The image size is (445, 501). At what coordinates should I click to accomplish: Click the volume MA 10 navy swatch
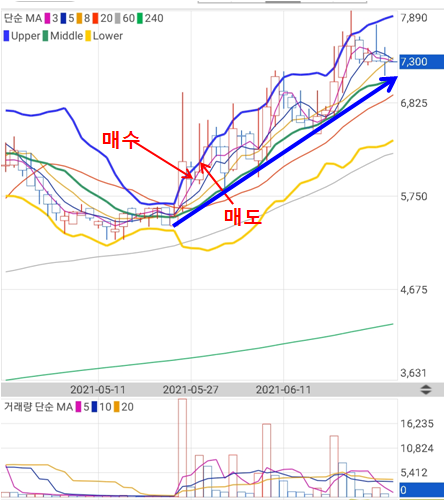tap(95, 407)
